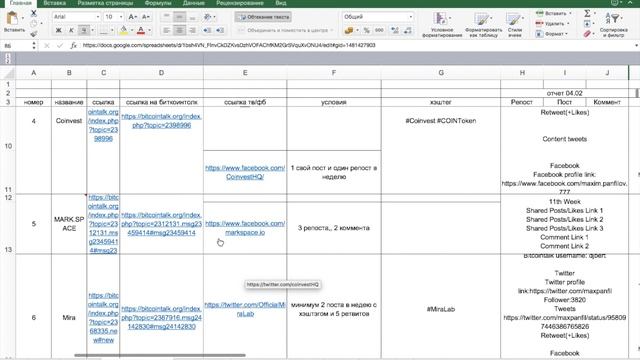Open the Format (Формат) dropdown
Image resolution: width=640 pixels, height=360 pixels.
pyautogui.click(x=551, y=34)
